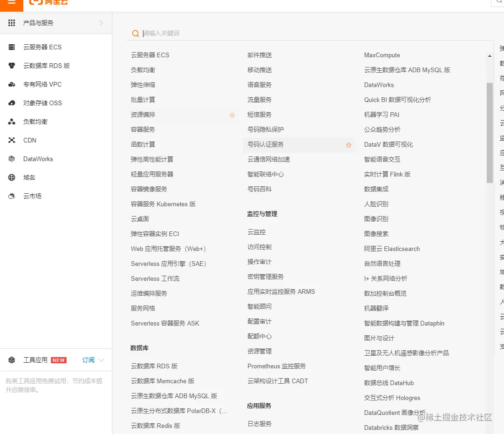The image size is (504, 434).
Task: Click the DataWorks sidebar icon
Action: click(x=12, y=159)
